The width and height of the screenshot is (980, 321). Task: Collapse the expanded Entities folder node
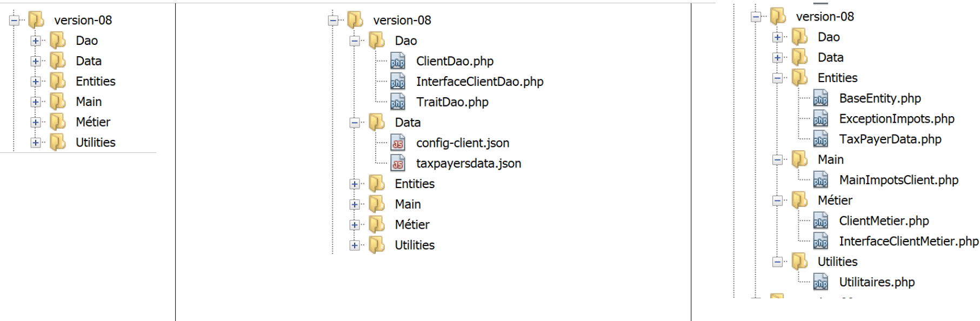click(777, 78)
